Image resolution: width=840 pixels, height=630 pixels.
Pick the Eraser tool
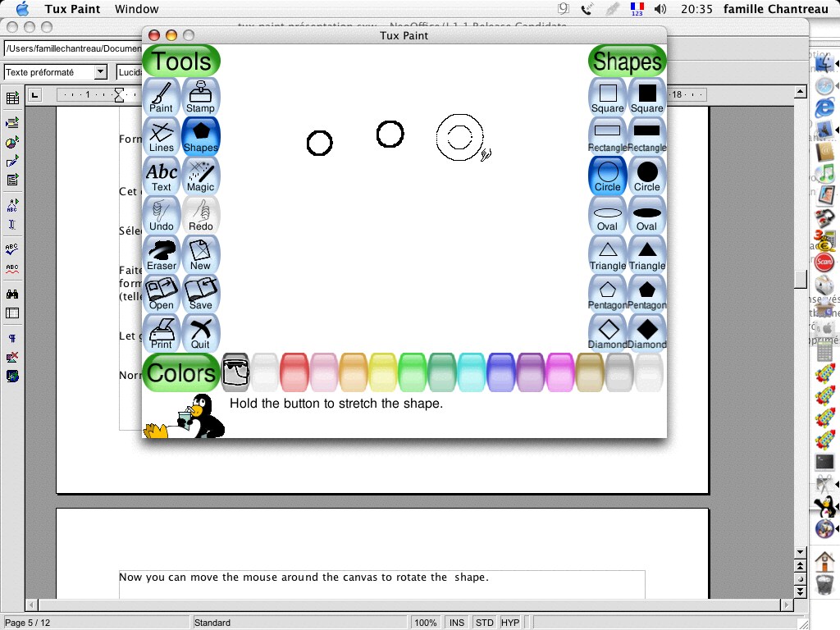(x=162, y=254)
